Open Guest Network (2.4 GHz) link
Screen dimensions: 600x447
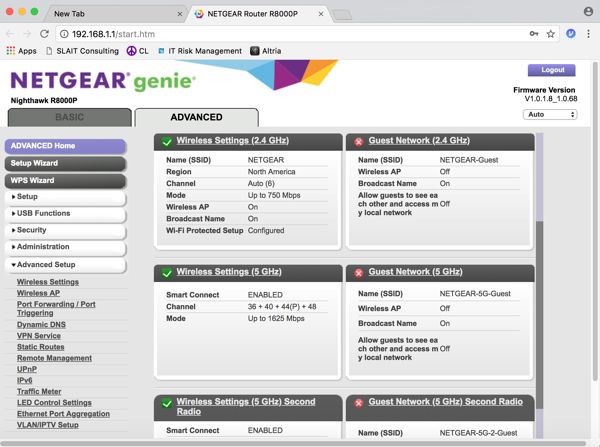pyautogui.click(x=419, y=140)
